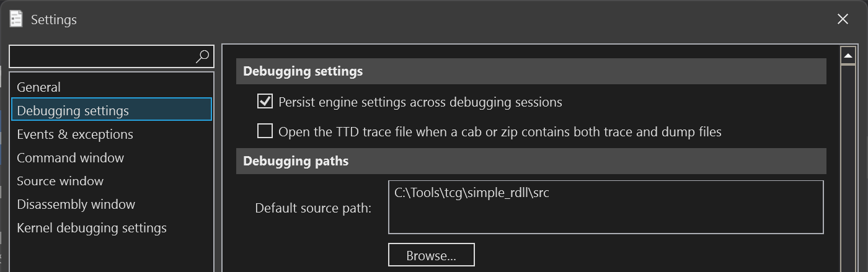
Task: Go to Events & exceptions settings
Action: [x=75, y=134]
